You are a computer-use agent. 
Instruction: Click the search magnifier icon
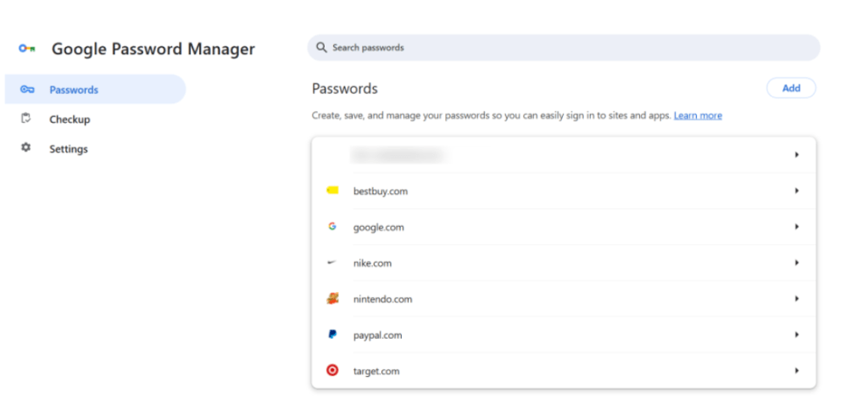(321, 47)
